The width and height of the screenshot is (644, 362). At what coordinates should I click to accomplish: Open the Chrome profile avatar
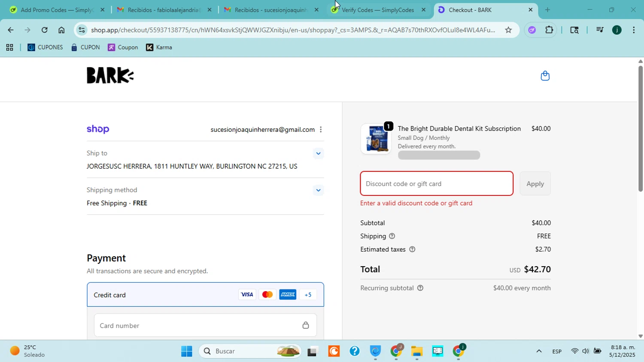point(617,30)
